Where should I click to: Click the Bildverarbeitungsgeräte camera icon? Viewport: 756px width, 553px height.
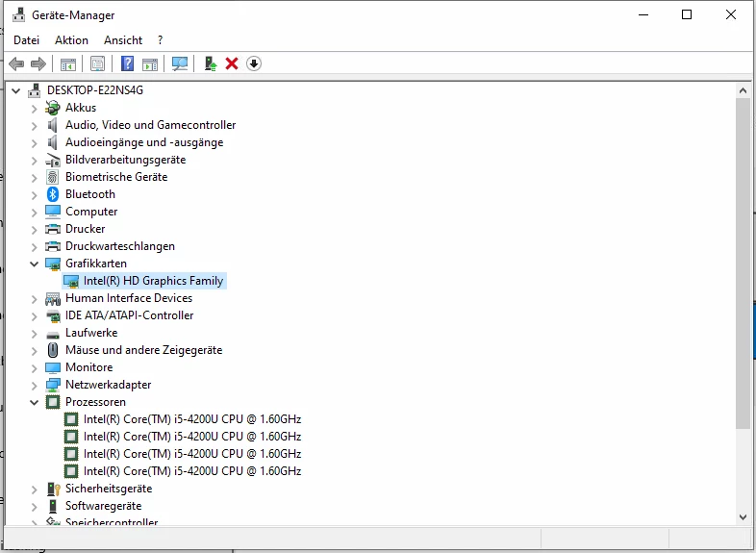[53, 160]
